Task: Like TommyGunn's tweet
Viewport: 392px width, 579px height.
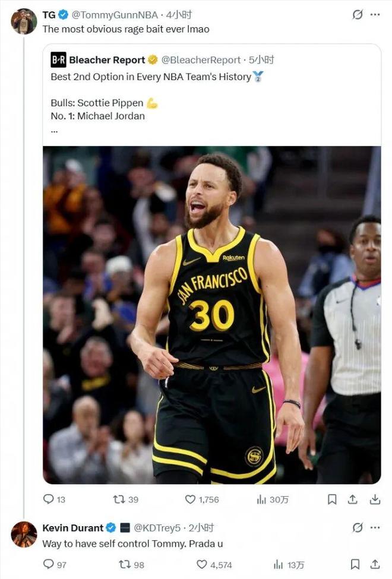Action: pyautogui.click(x=191, y=500)
